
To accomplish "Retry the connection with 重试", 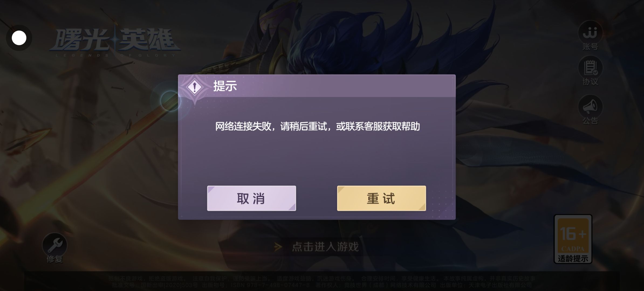I will [x=381, y=198].
